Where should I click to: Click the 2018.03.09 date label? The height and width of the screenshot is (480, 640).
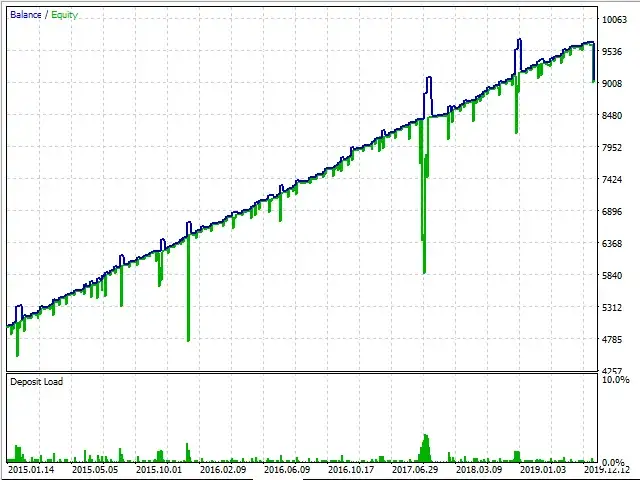click(479, 469)
